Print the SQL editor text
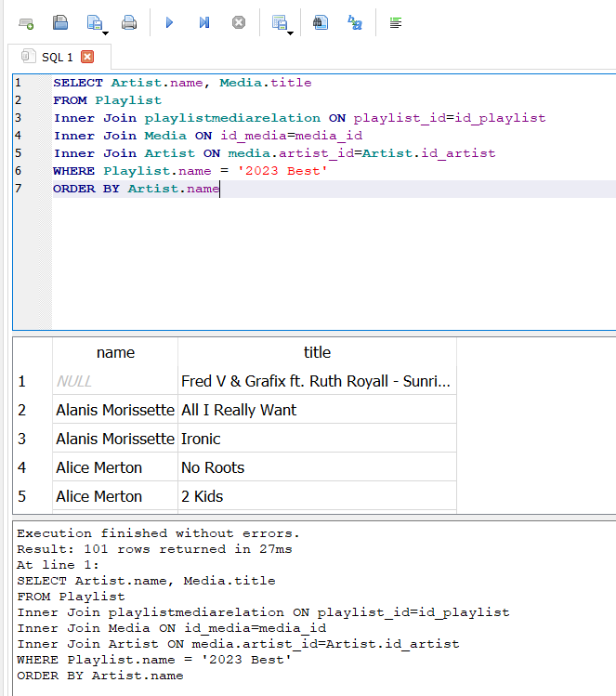This screenshot has height=696, width=616. click(x=129, y=22)
